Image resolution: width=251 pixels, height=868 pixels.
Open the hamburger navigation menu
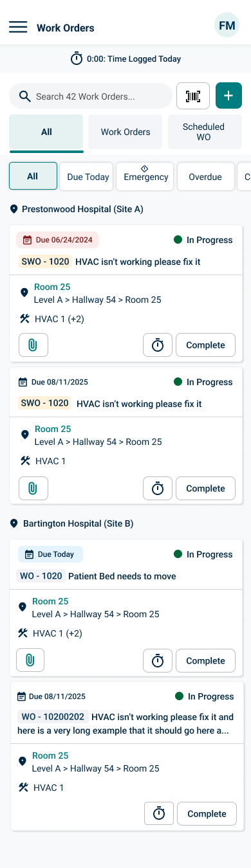coord(18,27)
